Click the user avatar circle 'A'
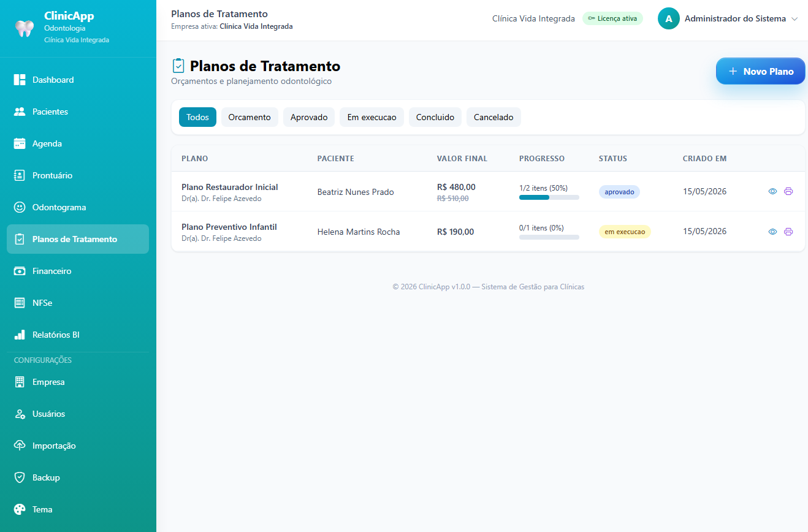808x532 pixels. pyautogui.click(x=669, y=18)
